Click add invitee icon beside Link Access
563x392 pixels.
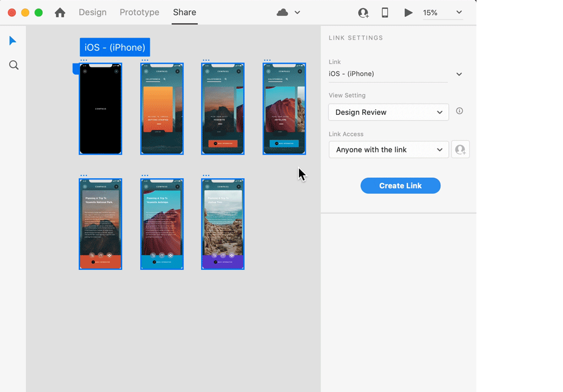(x=461, y=150)
